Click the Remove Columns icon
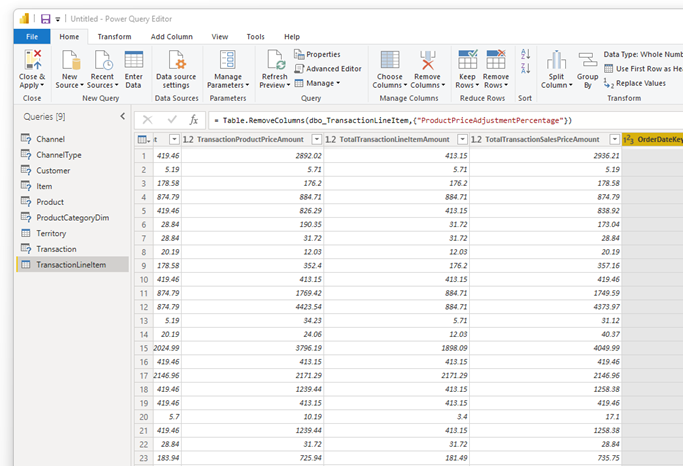Image resolution: width=683 pixels, height=466 pixels. pyautogui.click(x=428, y=60)
